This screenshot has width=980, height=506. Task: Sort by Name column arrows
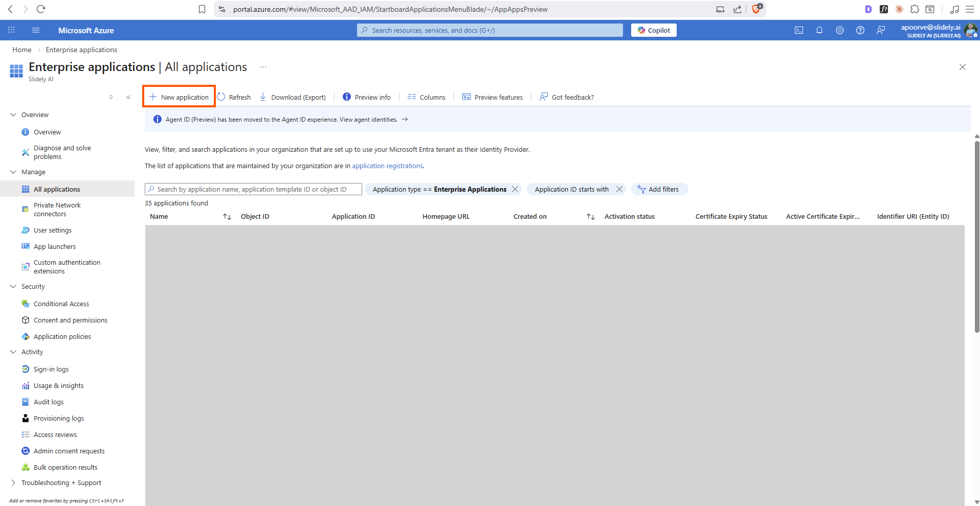click(x=227, y=217)
